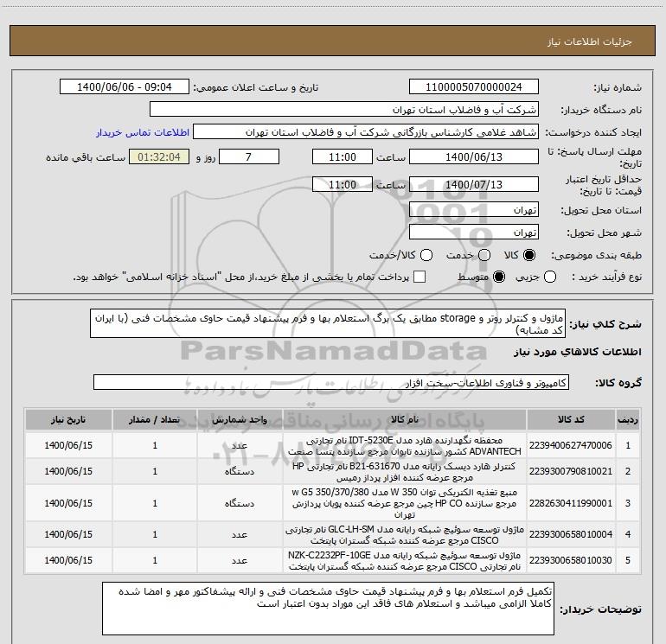Image resolution: width=666 pixels, height=644 pixels.
Task: Click the request creator name field
Action: (x=366, y=132)
